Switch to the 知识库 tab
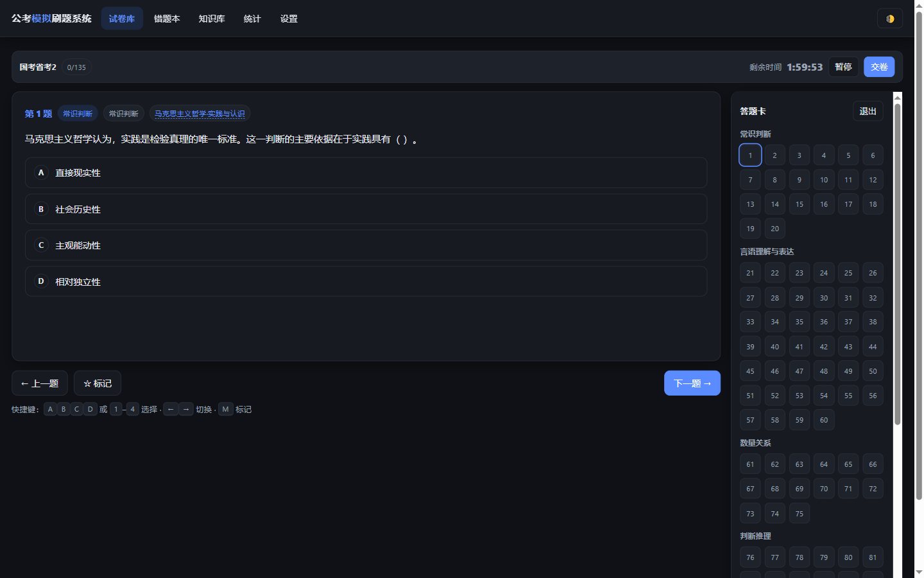Image resolution: width=924 pixels, height=578 pixels. point(212,19)
